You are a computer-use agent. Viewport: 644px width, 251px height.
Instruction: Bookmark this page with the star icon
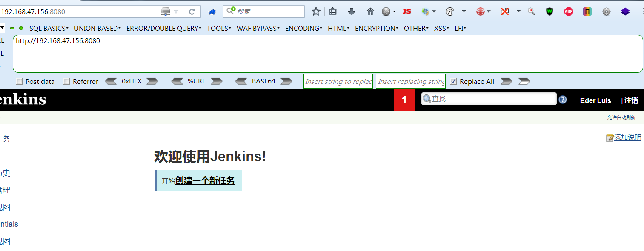click(316, 11)
